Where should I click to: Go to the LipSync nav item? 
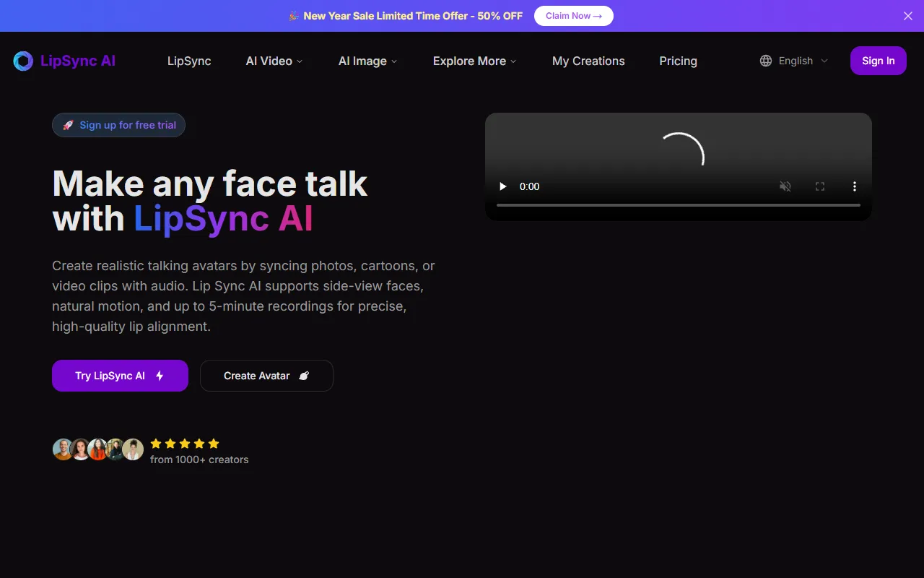(x=189, y=61)
